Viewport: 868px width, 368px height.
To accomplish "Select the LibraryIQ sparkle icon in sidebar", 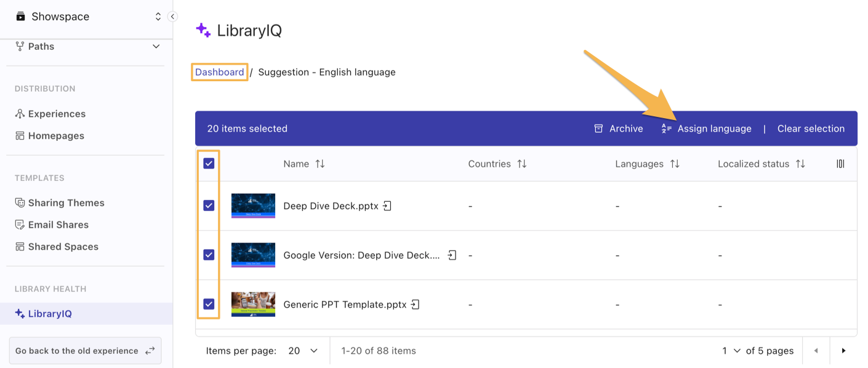I will click(20, 313).
